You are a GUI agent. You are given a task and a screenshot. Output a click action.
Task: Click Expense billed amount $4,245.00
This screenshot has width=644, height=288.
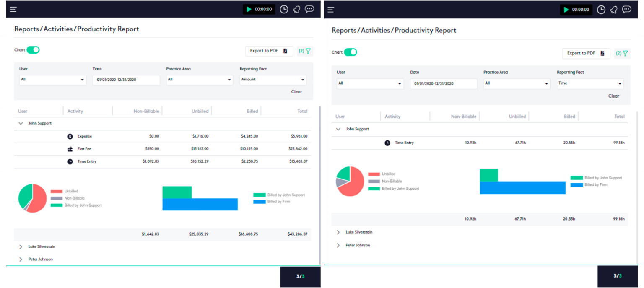[249, 136]
